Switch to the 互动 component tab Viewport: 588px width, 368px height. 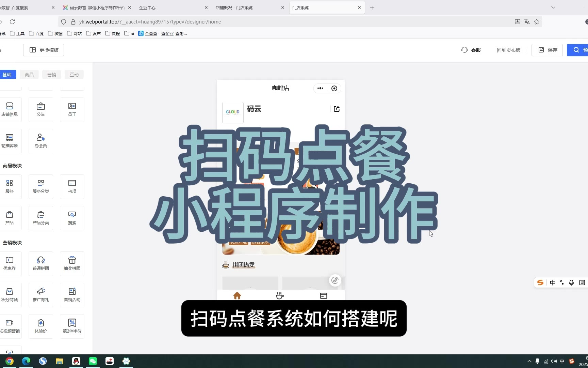click(x=74, y=75)
